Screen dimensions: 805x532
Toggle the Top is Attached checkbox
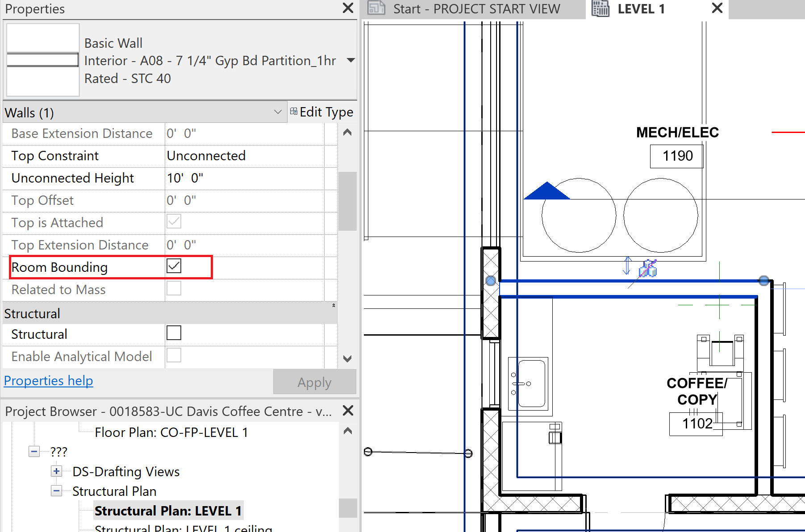(174, 221)
